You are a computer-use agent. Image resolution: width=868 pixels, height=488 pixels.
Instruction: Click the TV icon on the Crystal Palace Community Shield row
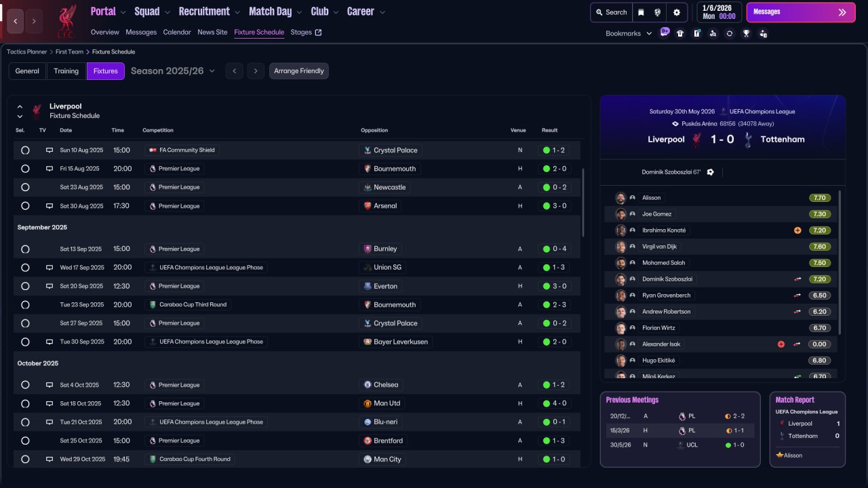[x=50, y=150]
